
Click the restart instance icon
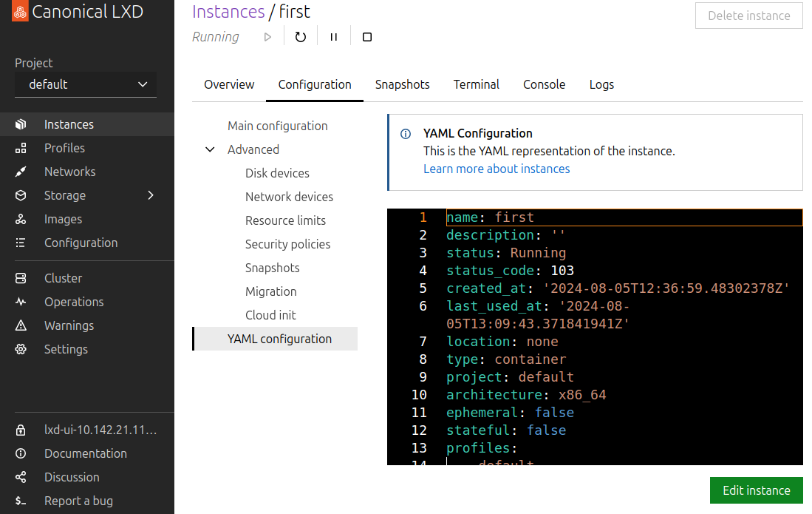[300, 37]
